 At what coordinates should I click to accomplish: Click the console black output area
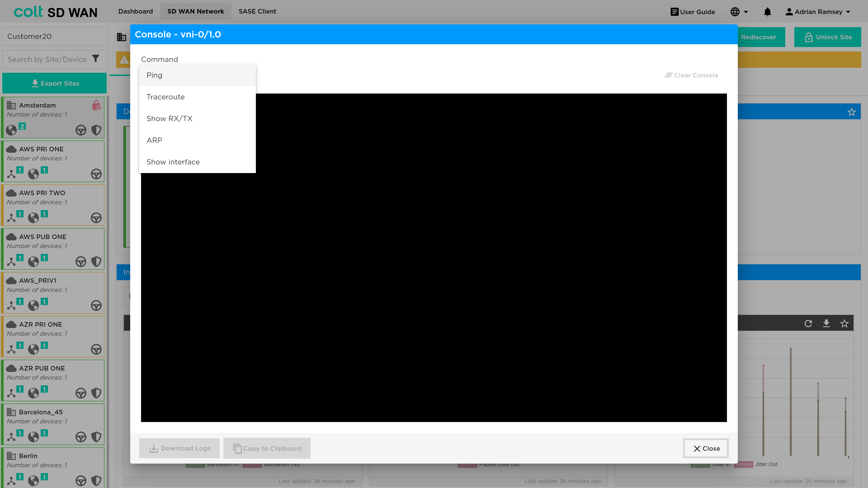pyautogui.click(x=434, y=258)
